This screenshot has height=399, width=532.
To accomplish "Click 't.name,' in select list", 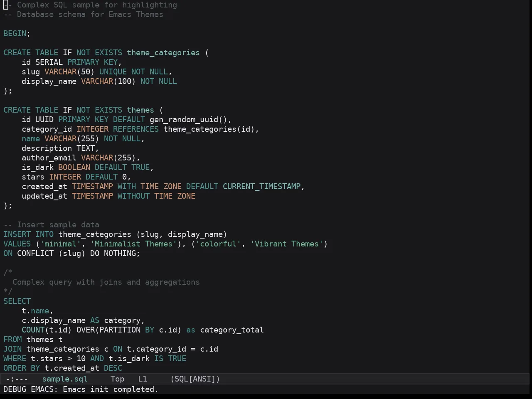I will [37, 311].
